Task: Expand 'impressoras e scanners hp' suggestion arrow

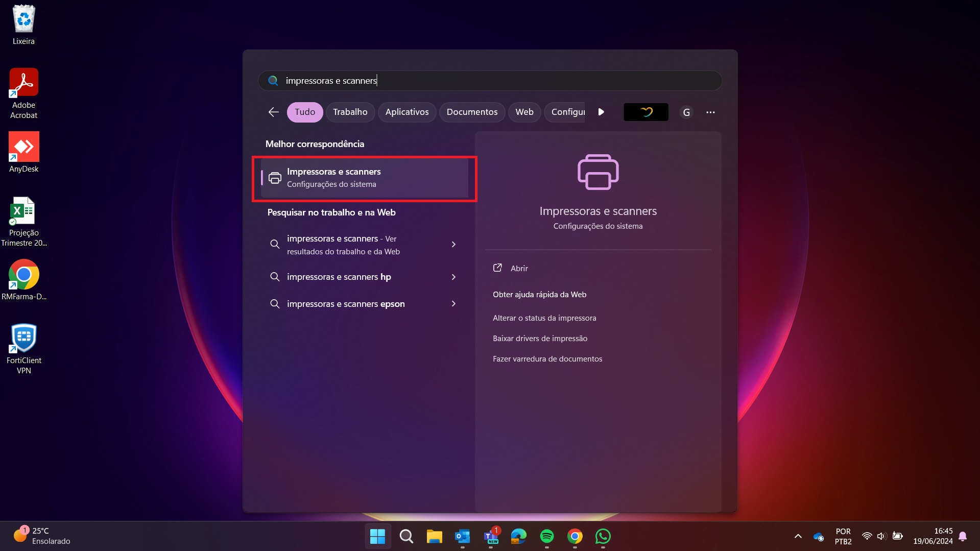Action: [x=453, y=277]
